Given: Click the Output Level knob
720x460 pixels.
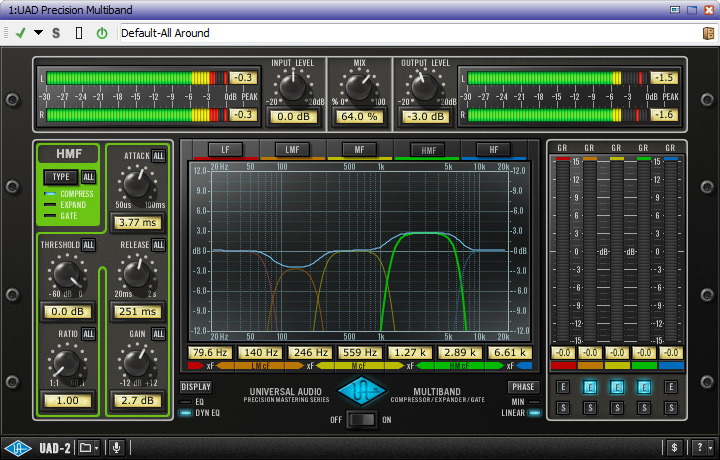Looking at the screenshot, I should [424, 87].
